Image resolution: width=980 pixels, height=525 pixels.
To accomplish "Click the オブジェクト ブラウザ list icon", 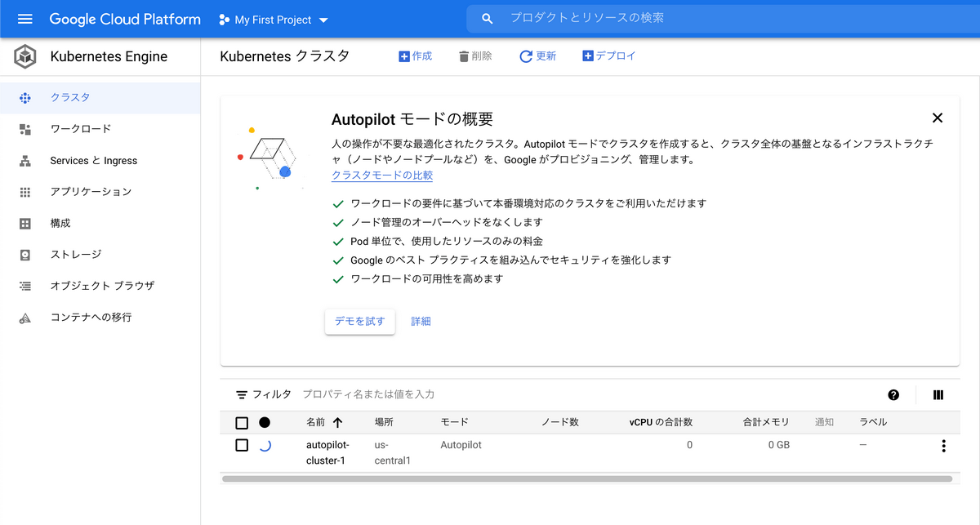I will (x=25, y=286).
